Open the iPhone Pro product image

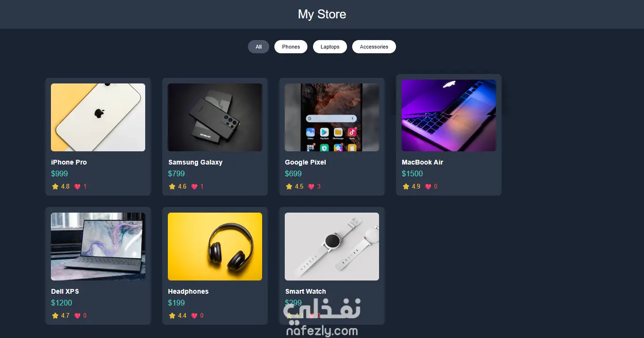coord(98,117)
